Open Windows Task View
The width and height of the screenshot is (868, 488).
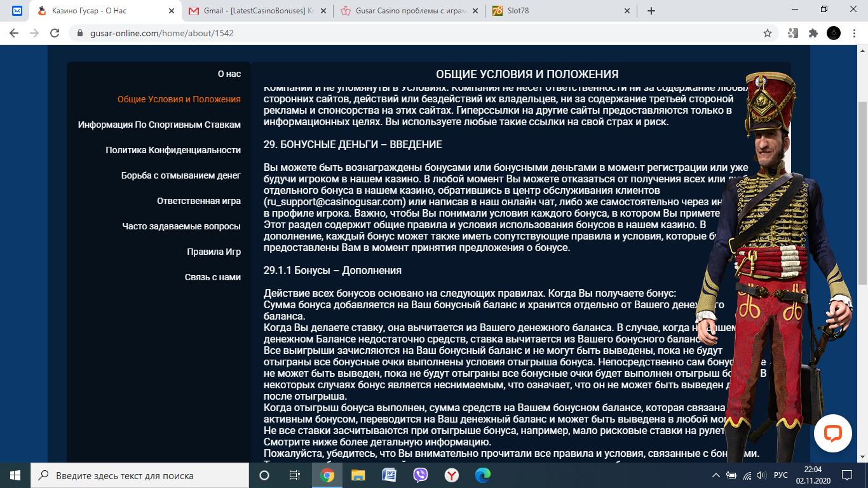pyautogui.click(x=295, y=475)
